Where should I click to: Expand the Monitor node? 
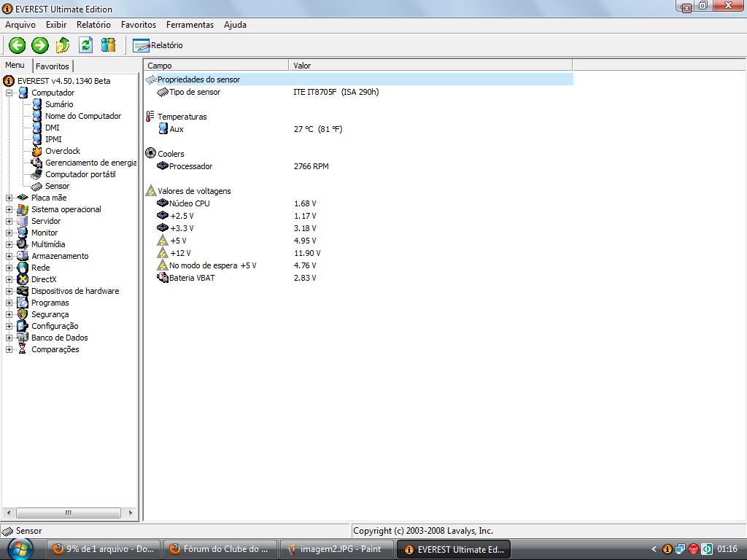[9, 233]
